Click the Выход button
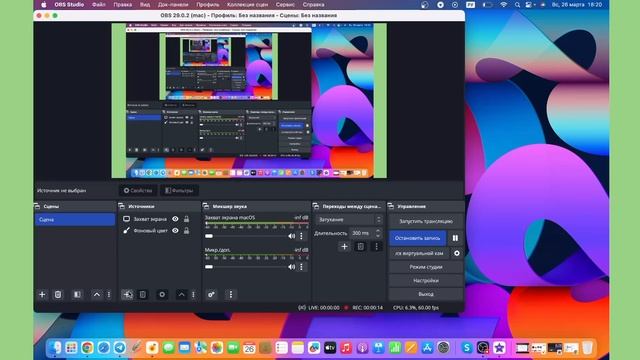 426,294
